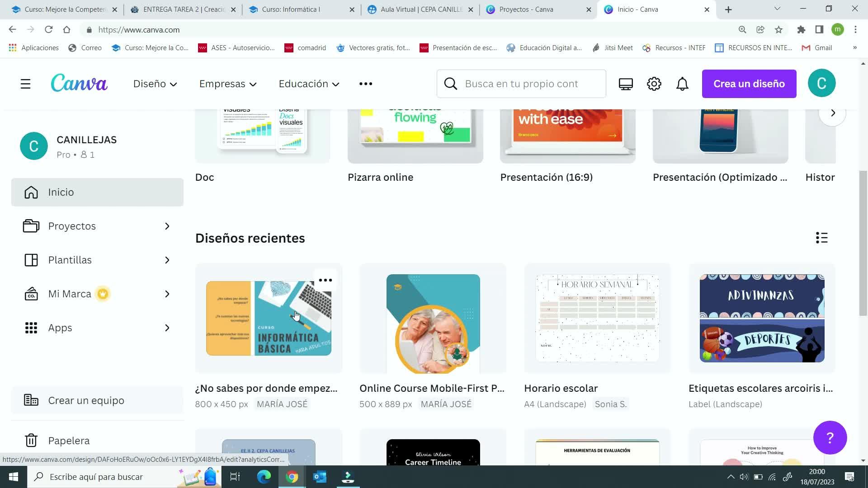Select Plantillas in the sidebar
This screenshot has width=868, height=488.
pyautogui.click(x=70, y=260)
